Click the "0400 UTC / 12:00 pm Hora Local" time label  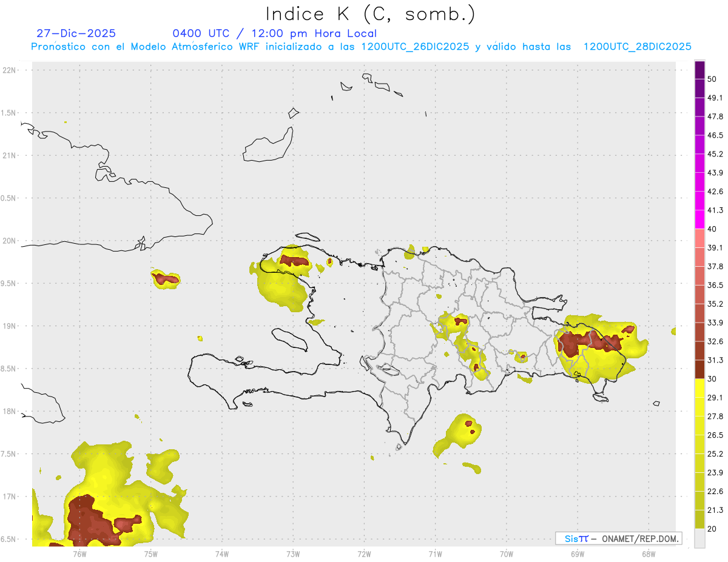coord(274,33)
